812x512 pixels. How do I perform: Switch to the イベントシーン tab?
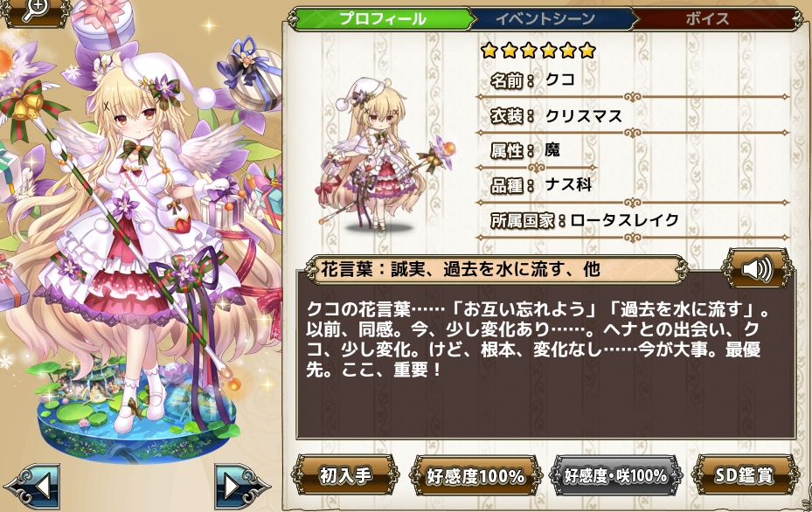coord(545,19)
